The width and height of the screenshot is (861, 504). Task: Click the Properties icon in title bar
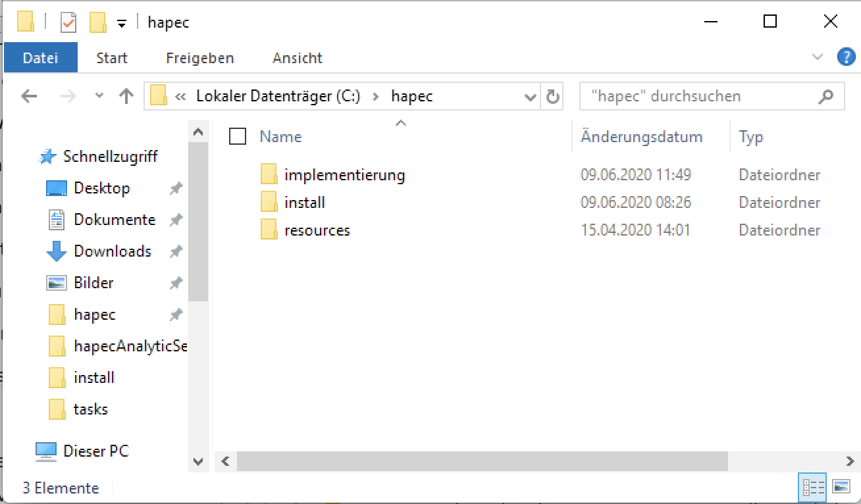(x=68, y=22)
